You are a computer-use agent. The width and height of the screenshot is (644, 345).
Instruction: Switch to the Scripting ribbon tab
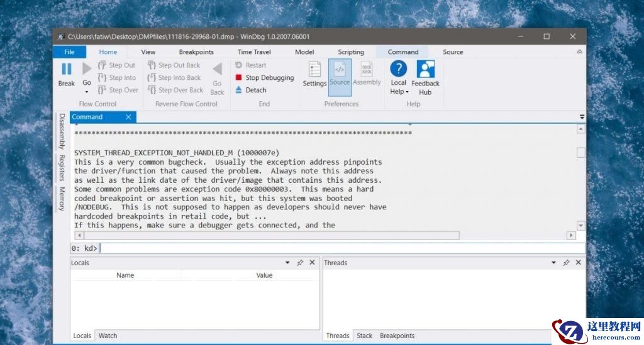(351, 52)
